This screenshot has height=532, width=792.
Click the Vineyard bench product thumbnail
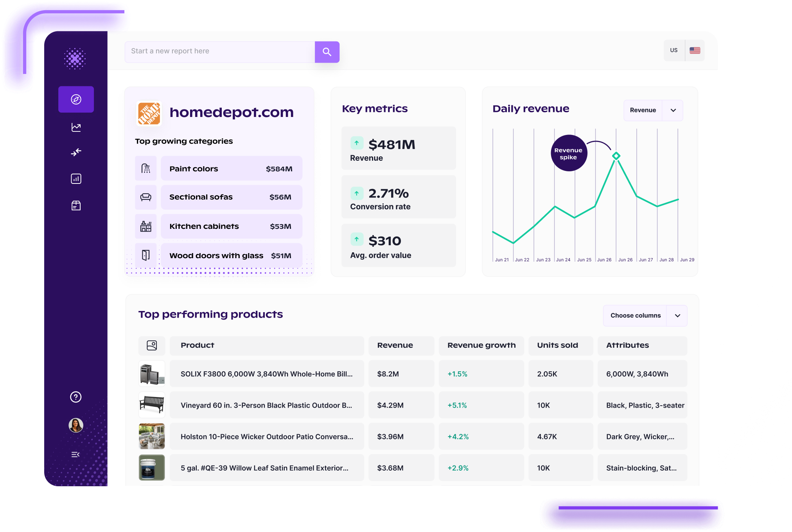(152, 405)
